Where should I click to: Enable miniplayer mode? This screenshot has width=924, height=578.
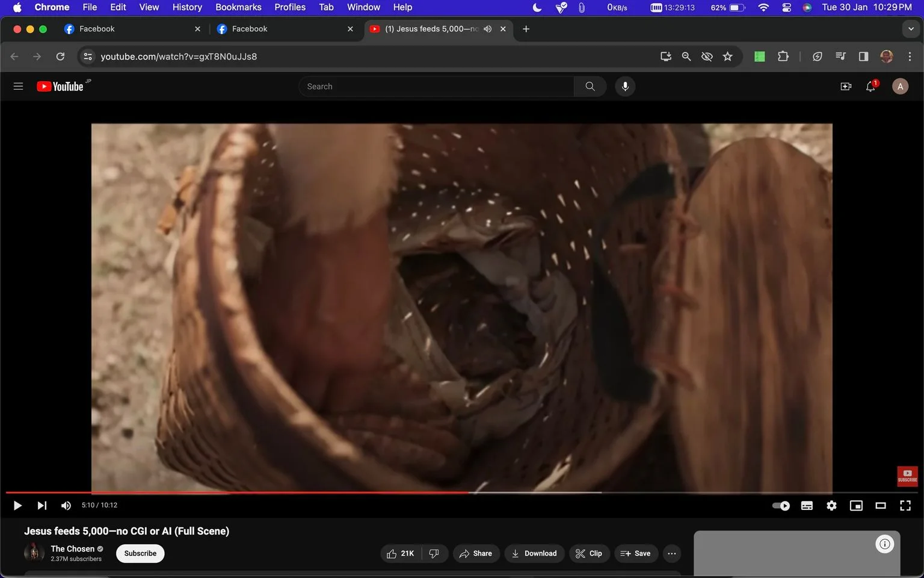(x=856, y=506)
